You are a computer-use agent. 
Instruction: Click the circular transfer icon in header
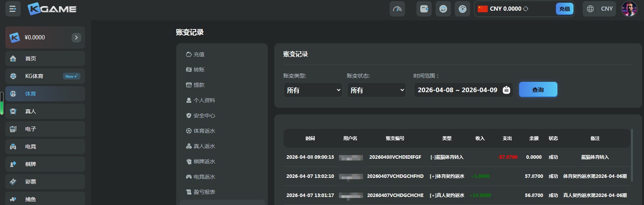pyautogui.click(x=443, y=9)
